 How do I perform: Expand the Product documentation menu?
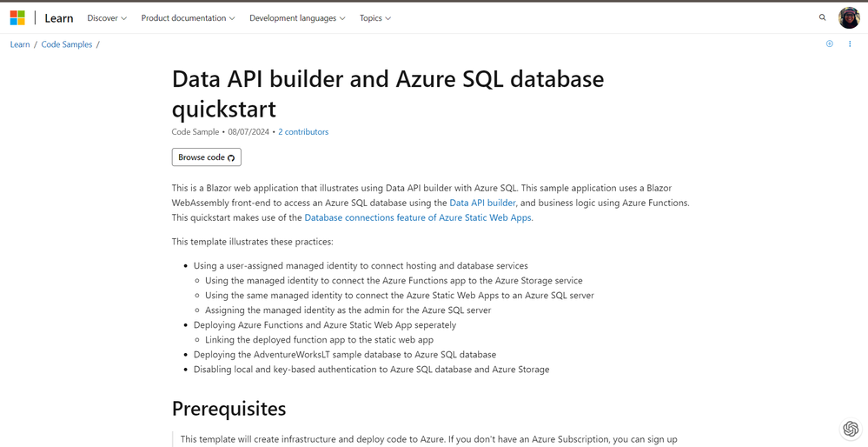188,18
